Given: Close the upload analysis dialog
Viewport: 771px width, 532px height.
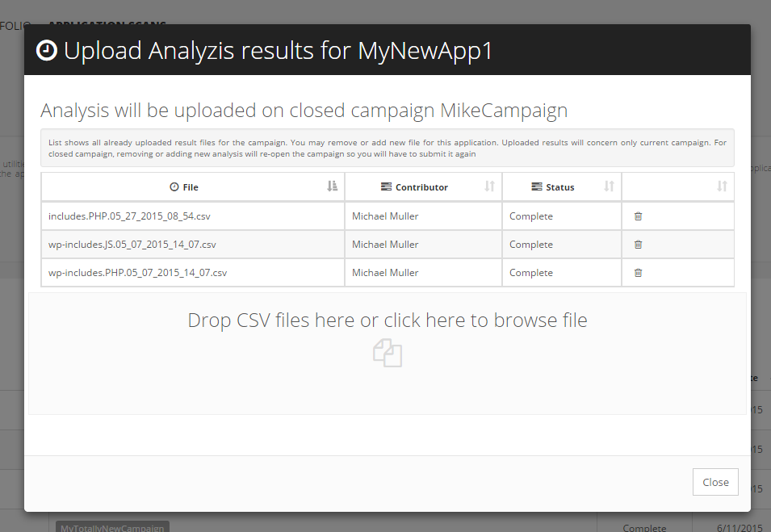Looking at the screenshot, I should pos(715,482).
